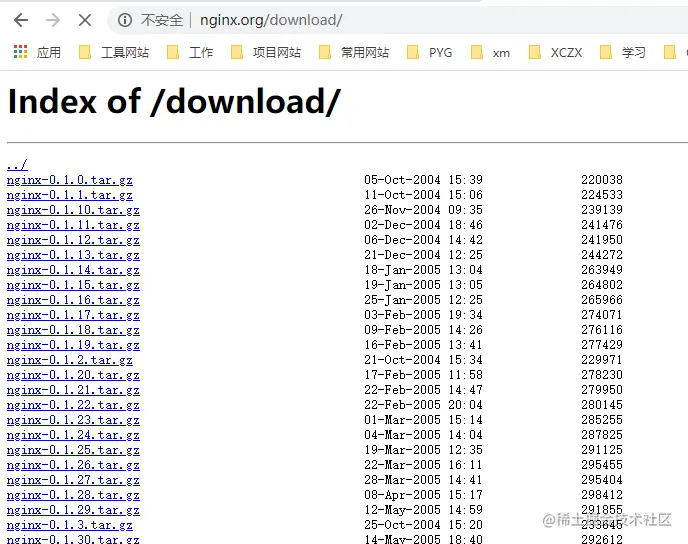688x544 pixels.
Task: Select file size 220038
Action: tap(602, 179)
